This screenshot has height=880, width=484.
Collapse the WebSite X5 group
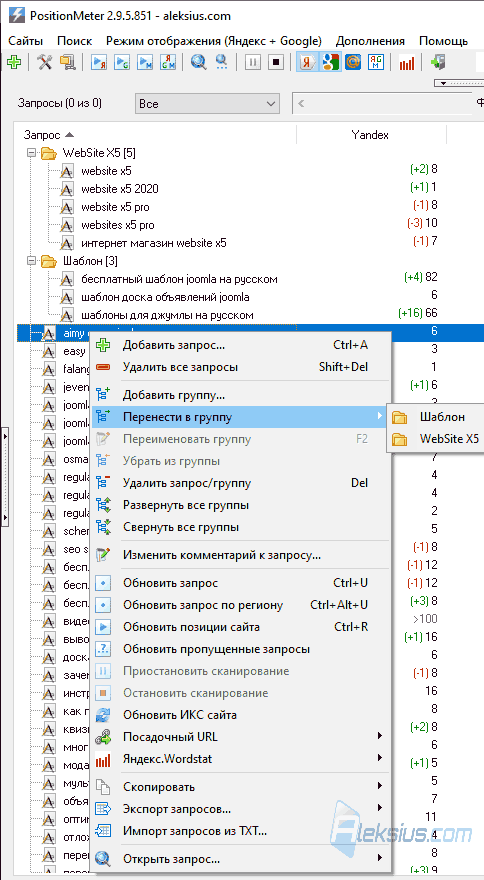coord(31,153)
